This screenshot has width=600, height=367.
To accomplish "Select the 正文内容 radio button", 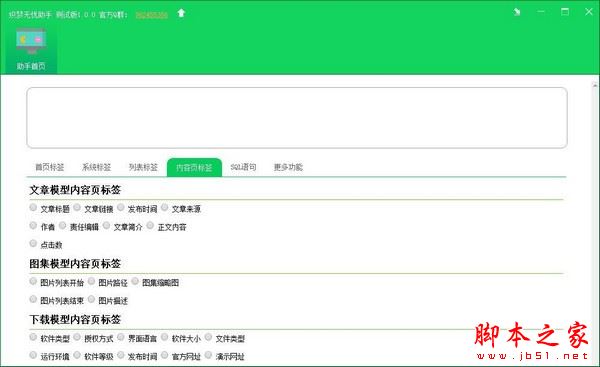I will pos(150,225).
